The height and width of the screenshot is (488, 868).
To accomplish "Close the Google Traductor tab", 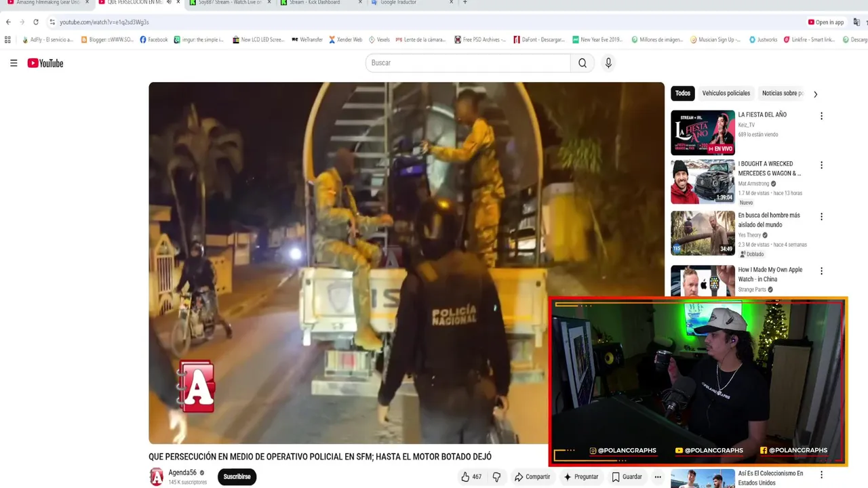I will 451,3.
